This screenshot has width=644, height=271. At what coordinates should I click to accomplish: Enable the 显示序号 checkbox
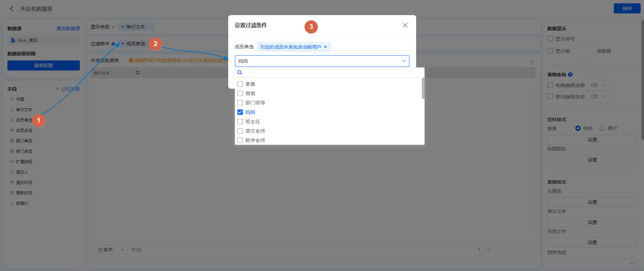tap(550, 39)
